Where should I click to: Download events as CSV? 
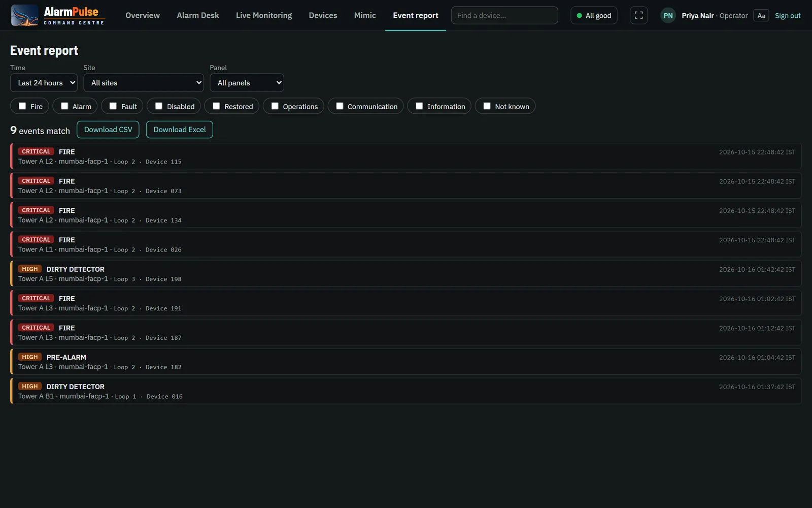coord(108,130)
